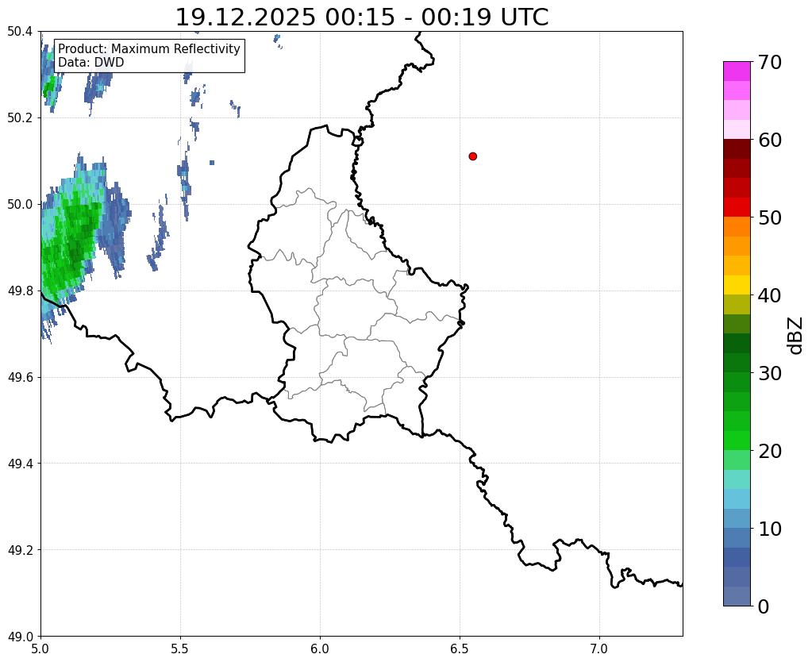Pick the bright green 20 dBZ colorbar swatch
The height and width of the screenshot is (662, 812).
(737, 441)
